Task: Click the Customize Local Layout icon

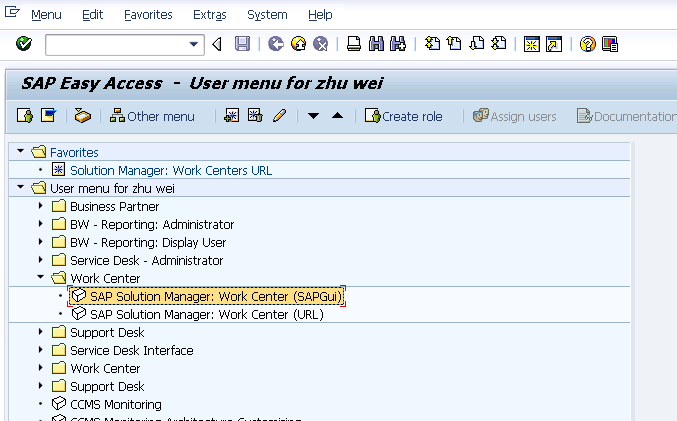Action: click(x=610, y=44)
